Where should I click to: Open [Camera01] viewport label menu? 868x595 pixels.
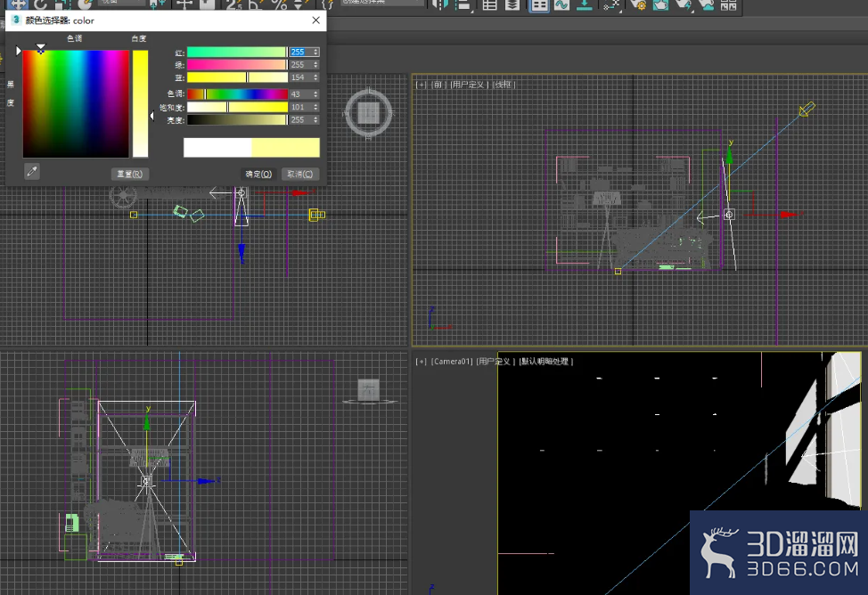click(452, 362)
